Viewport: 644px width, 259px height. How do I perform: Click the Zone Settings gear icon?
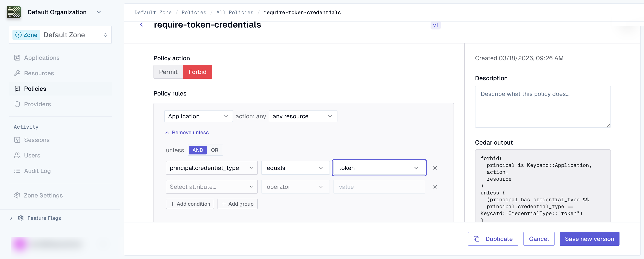coord(17,196)
